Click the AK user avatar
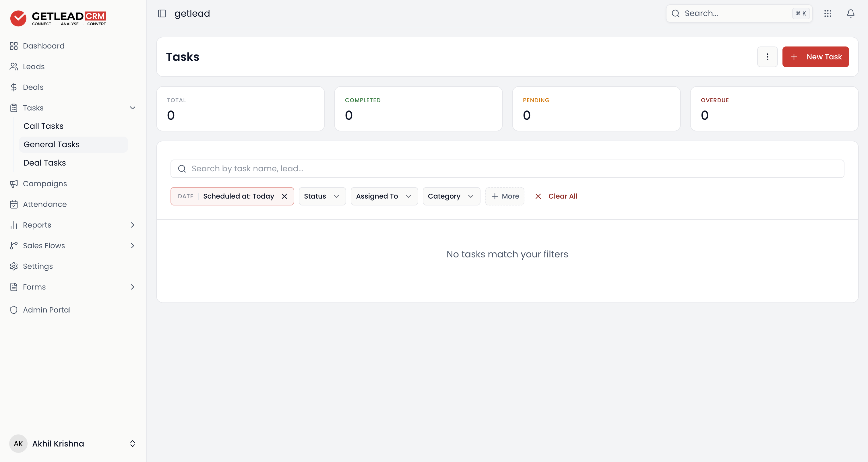 coord(18,443)
